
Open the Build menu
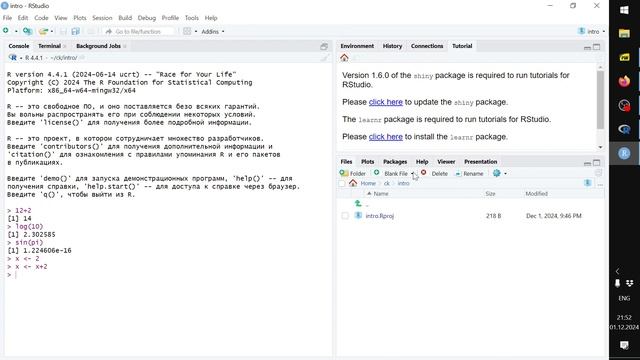(x=125, y=18)
